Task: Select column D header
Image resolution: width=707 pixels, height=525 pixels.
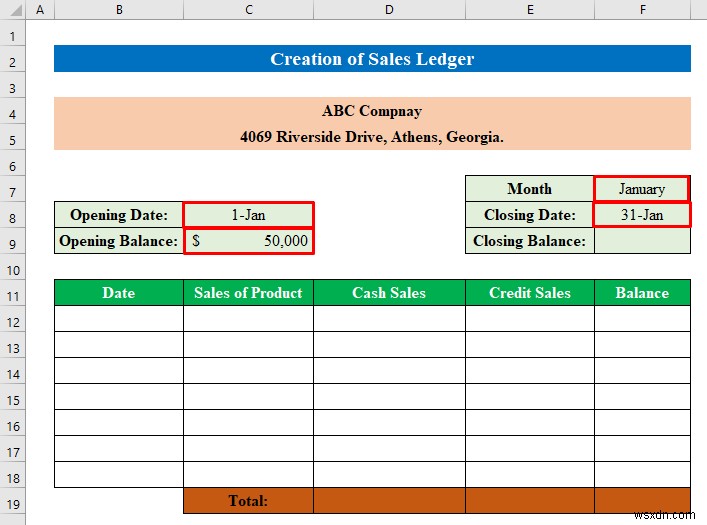Action: [389, 9]
